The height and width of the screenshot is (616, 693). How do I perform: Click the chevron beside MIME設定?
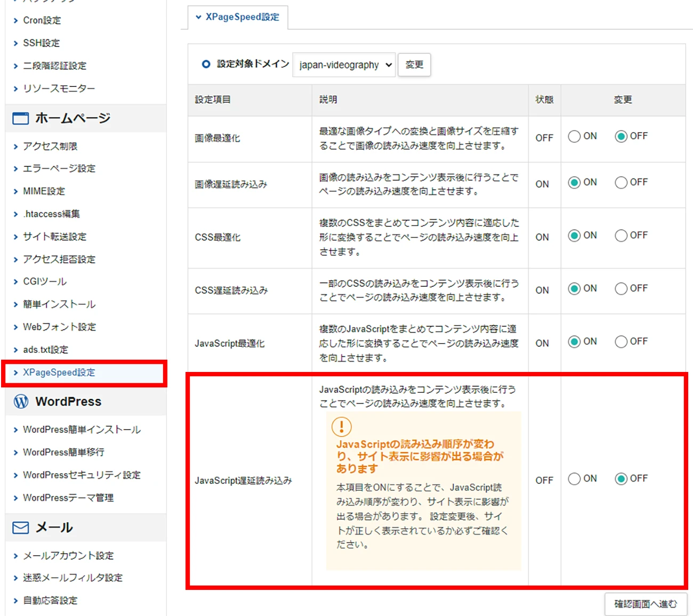coord(15,192)
